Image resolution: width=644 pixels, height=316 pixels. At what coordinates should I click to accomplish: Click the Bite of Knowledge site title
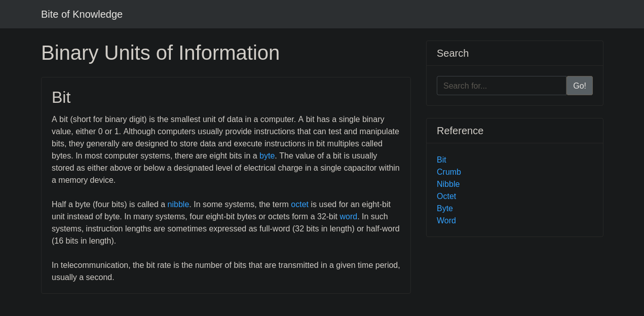tap(82, 14)
